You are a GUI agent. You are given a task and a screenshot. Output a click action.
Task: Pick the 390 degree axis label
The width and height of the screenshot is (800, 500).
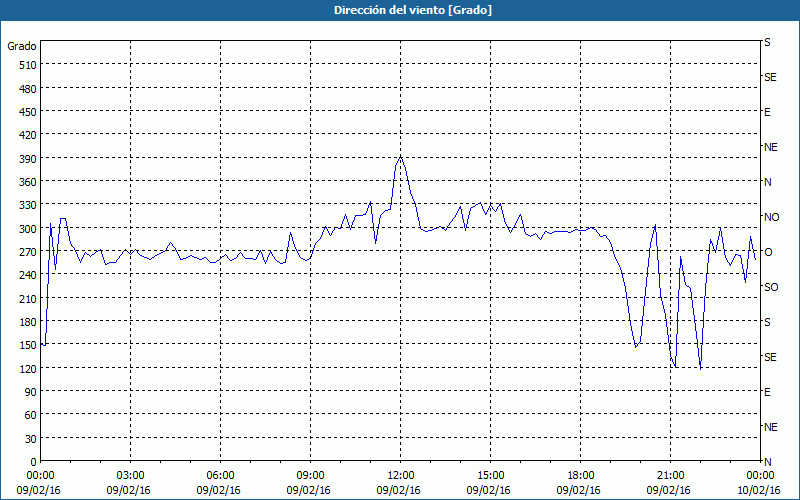[28, 159]
